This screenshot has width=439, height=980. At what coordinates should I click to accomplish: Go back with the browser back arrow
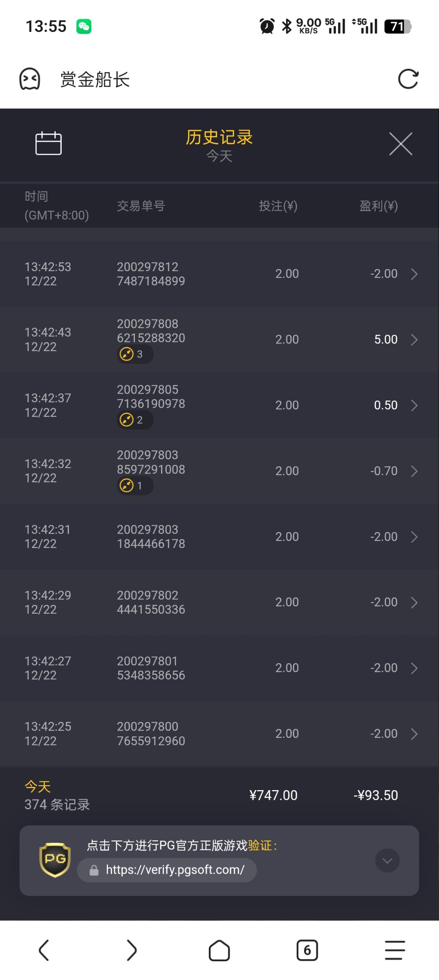click(x=44, y=951)
